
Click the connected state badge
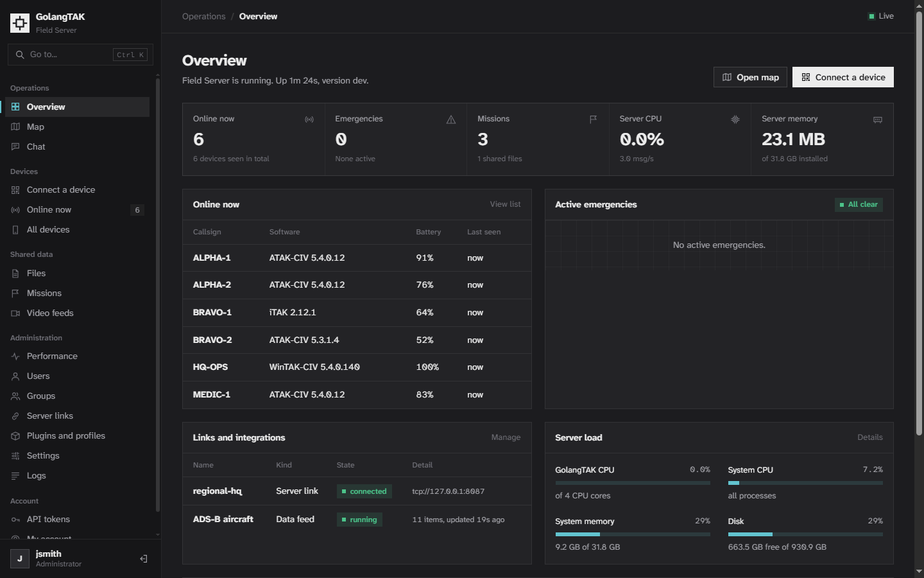[x=364, y=491]
